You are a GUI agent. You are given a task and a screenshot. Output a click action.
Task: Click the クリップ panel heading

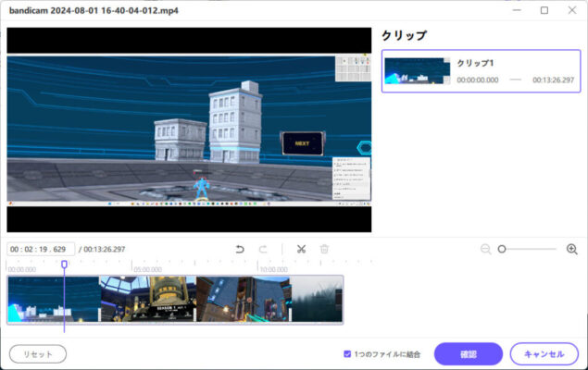(405, 35)
